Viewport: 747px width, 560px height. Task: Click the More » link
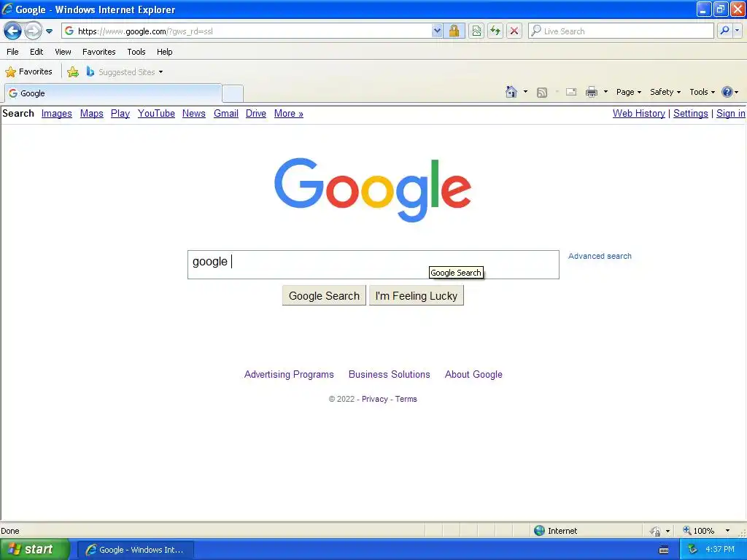[x=289, y=113]
